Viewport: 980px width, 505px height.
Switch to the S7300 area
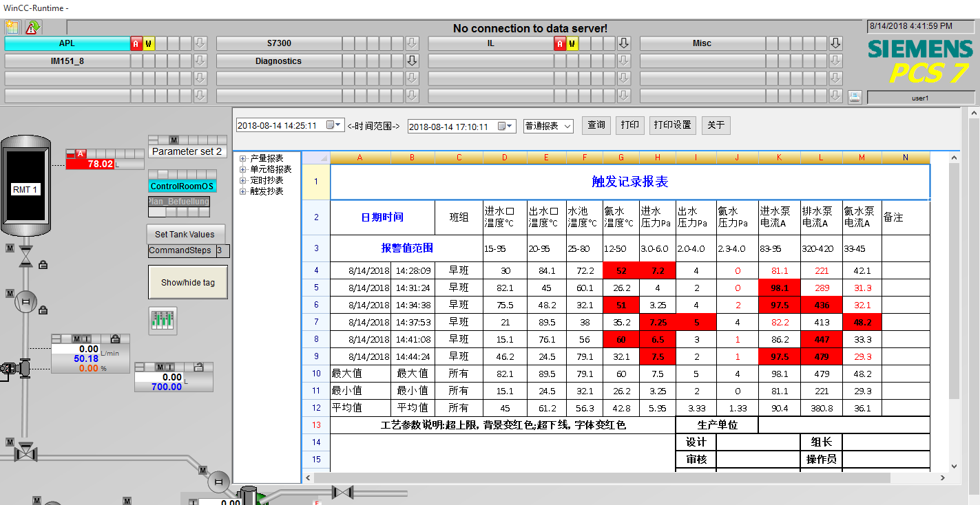click(x=278, y=43)
